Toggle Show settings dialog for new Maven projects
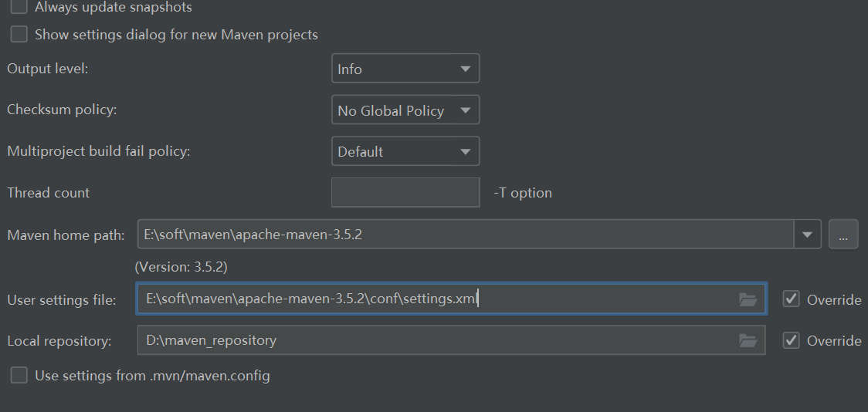This screenshot has width=868, height=412. [19, 34]
